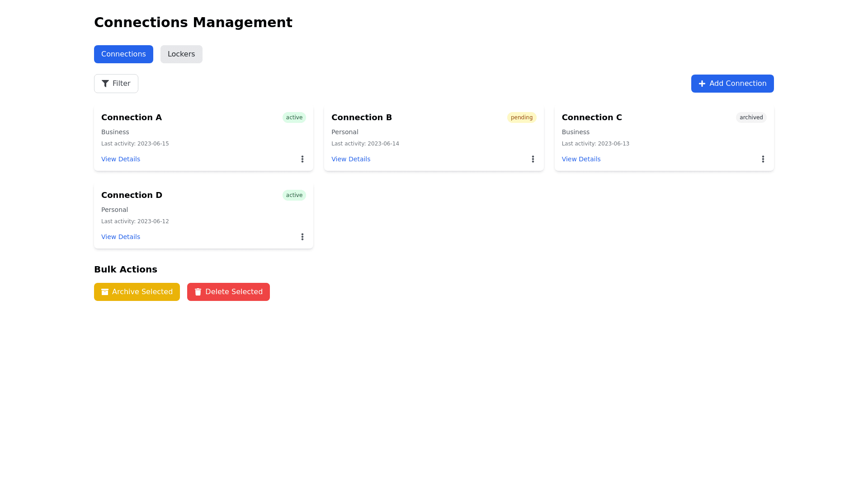View details for Connection B
This screenshot has width=868, height=488.
pos(351,159)
